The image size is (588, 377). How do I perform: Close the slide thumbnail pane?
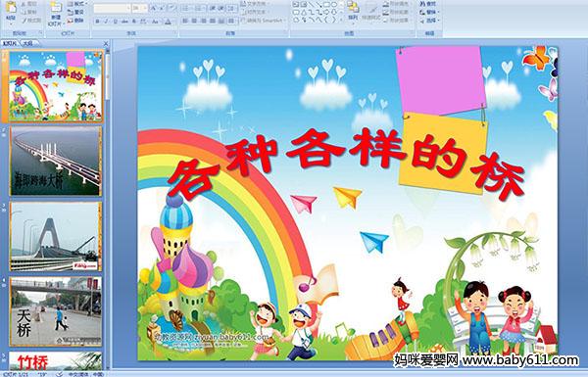point(106,43)
